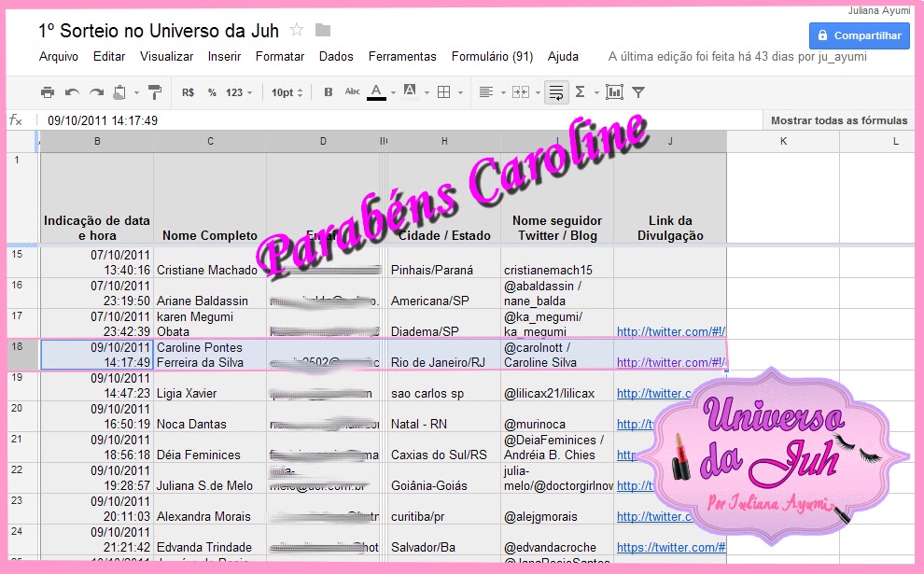This screenshot has height=574, width=924.
Task: Star the document title
Action: [297, 30]
